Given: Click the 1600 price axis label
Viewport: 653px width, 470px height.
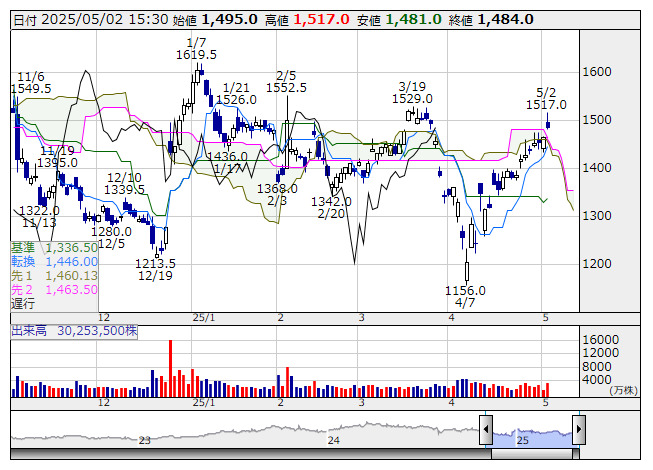Looking at the screenshot, I should [596, 72].
